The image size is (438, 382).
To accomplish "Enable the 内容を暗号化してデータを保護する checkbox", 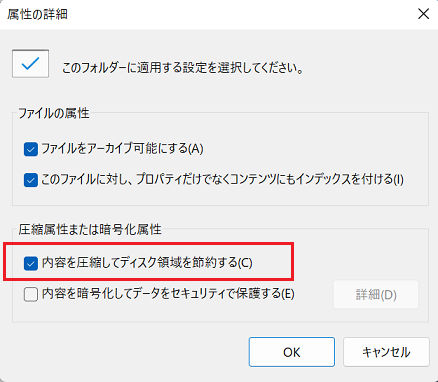I will (x=31, y=294).
